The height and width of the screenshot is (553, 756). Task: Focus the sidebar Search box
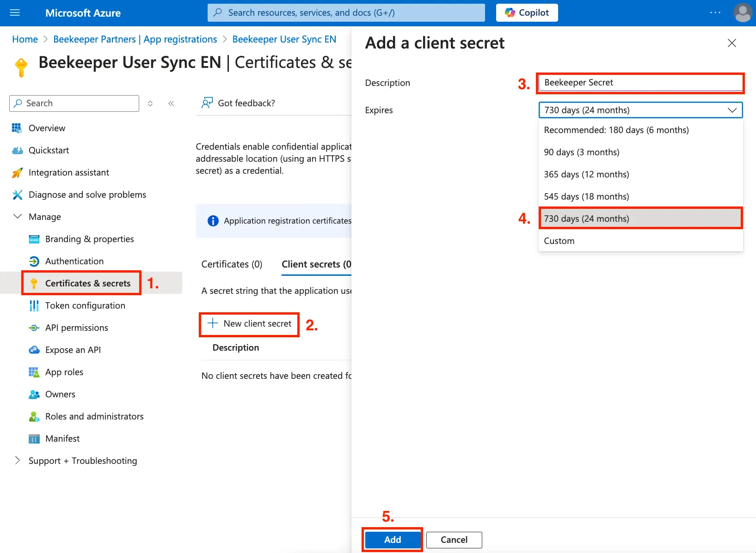click(x=74, y=103)
